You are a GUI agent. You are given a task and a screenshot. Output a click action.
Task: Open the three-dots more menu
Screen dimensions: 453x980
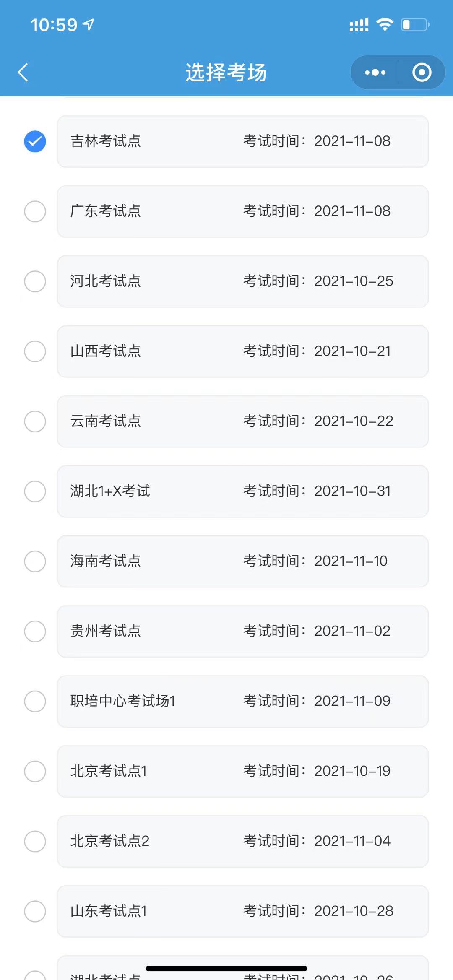375,72
